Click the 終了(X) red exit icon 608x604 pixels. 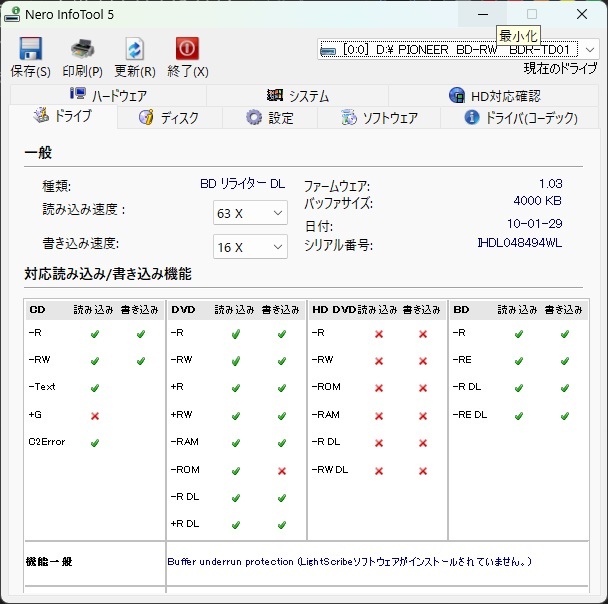pyautogui.click(x=187, y=48)
